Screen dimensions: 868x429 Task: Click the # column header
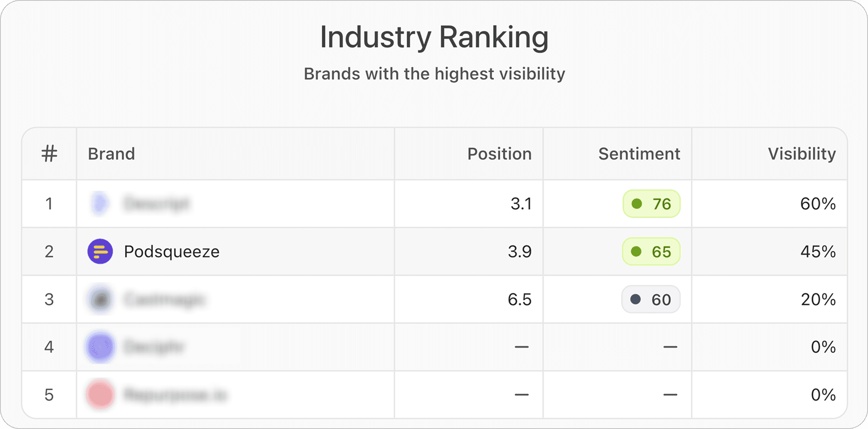[49, 153]
